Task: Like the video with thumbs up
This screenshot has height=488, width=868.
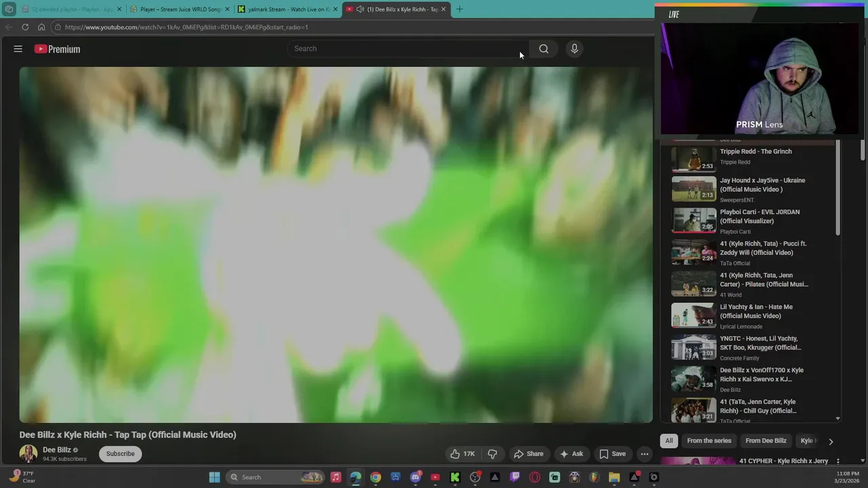Action: [462, 454]
